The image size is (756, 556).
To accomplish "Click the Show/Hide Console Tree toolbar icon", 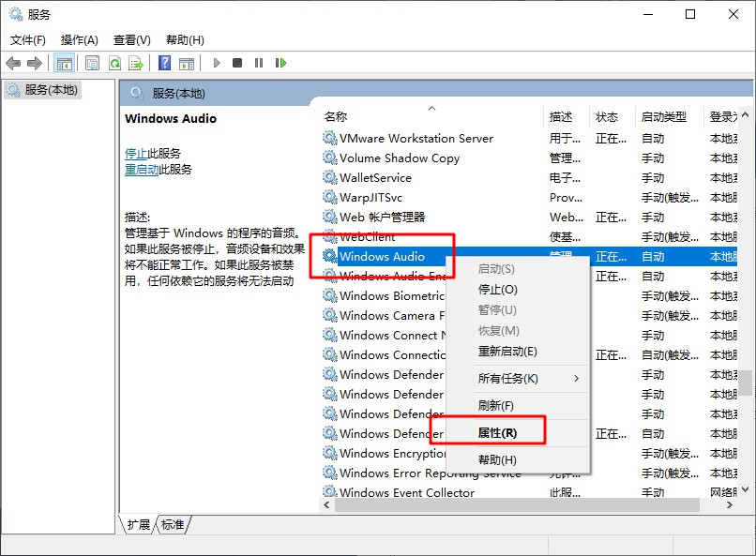I will (65, 63).
